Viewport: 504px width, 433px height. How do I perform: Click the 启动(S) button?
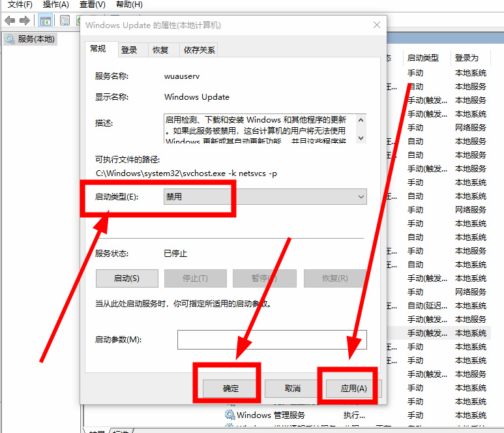(x=126, y=278)
